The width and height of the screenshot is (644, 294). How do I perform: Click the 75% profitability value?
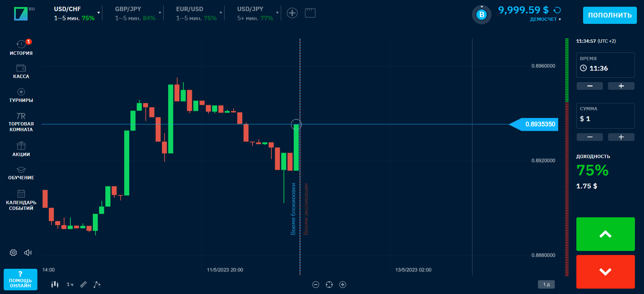click(x=592, y=170)
